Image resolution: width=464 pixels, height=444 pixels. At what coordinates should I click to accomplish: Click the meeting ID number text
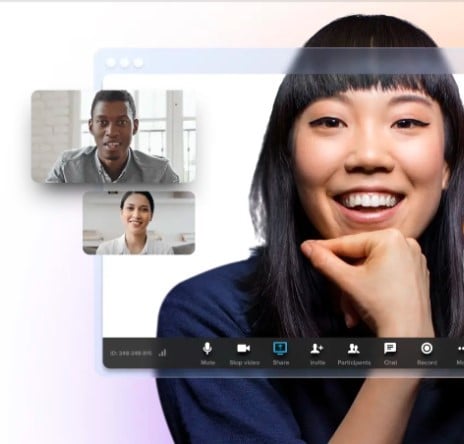pos(131,353)
